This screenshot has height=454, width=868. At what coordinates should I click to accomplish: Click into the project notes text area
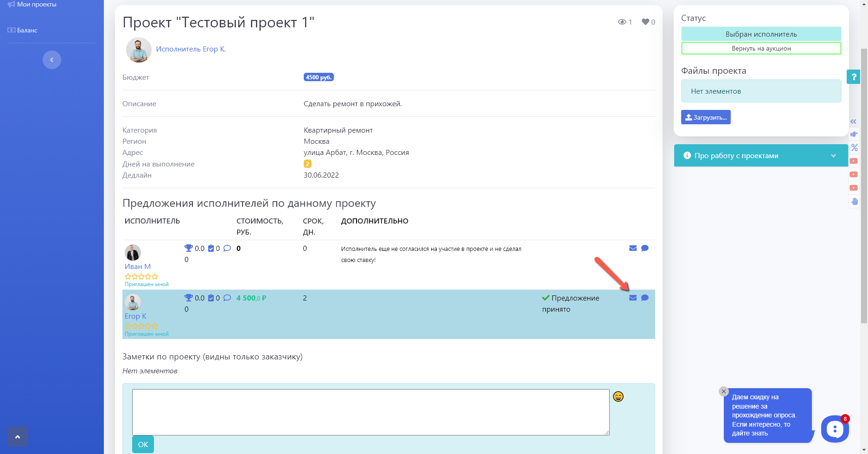pos(370,412)
